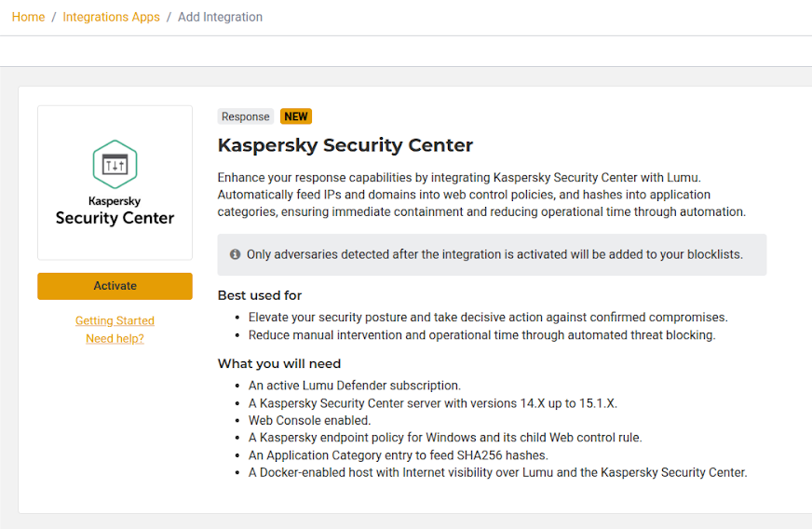Click the 'Reduce manual intervention' bullet
Screen dimensions: 812x529
coord(481,335)
